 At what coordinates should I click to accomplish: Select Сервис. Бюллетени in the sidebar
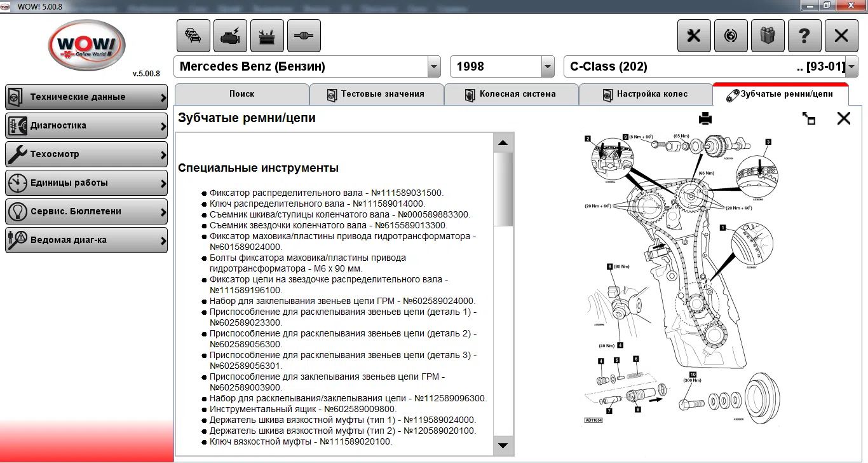[x=86, y=211]
